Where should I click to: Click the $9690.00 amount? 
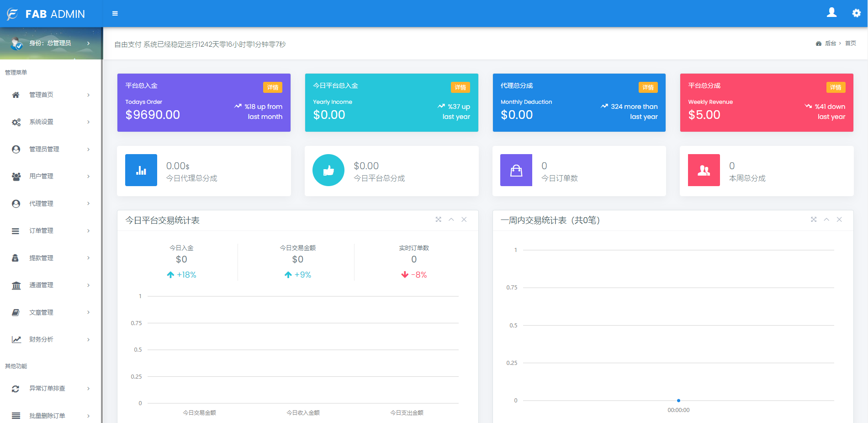pyautogui.click(x=153, y=115)
